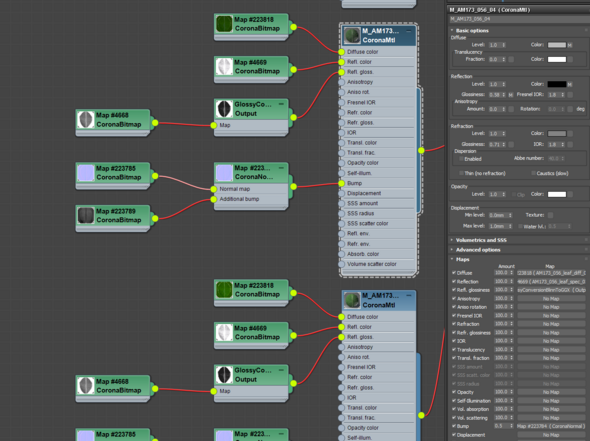Toggle the Reflection map checkbox in Maps

point(454,281)
